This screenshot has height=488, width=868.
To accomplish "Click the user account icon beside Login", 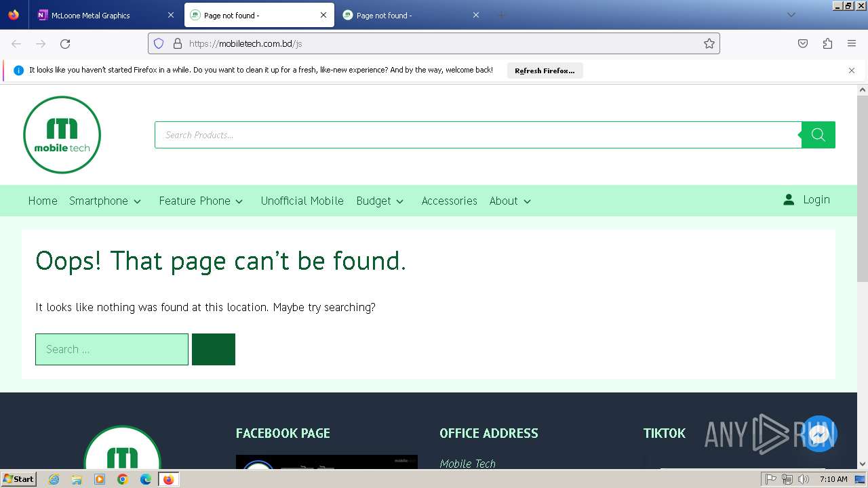I will [789, 200].
